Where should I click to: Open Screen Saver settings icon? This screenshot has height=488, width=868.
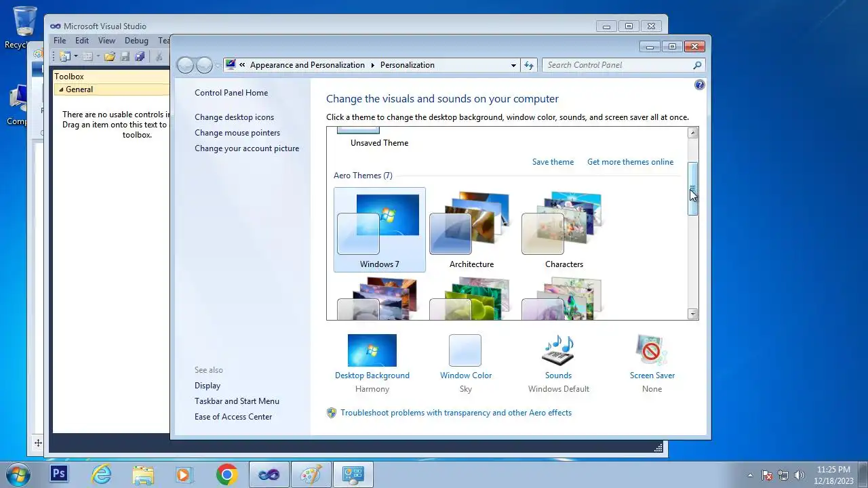652,350
